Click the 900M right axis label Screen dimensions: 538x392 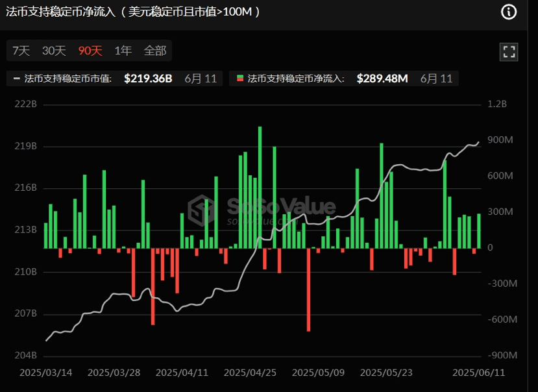click(x=500, y=140)
